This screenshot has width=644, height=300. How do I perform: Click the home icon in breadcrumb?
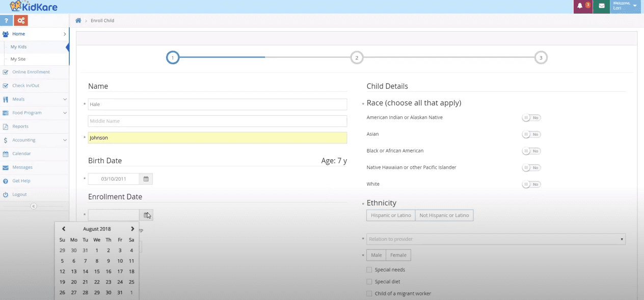(x=78, y=20)
